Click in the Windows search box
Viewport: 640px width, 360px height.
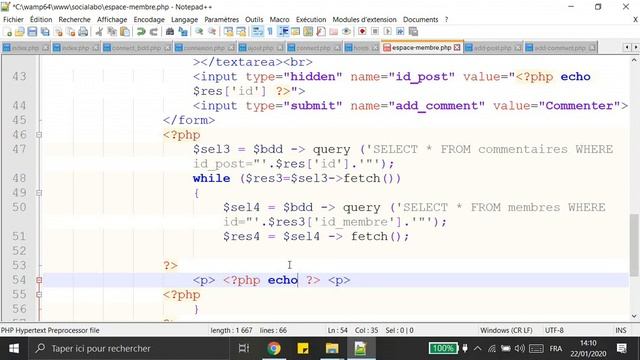point(129,349)
